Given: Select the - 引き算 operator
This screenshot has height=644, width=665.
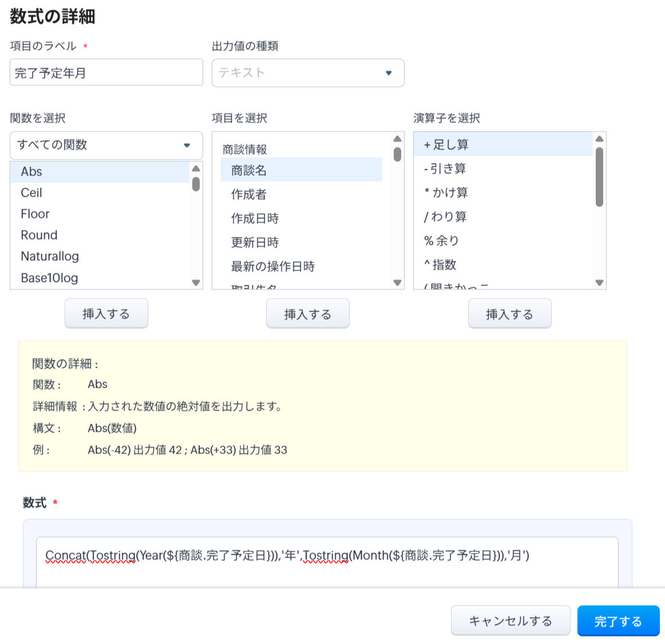Looking at the screenshot, I should click(x=445, y=169).
